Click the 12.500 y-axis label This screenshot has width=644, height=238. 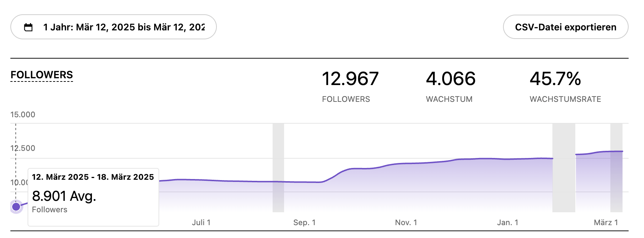(x=23, y=148)
